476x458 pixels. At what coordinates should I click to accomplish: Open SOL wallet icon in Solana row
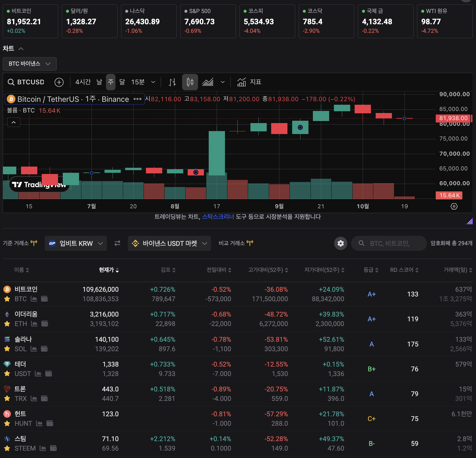tap(44, 349)
